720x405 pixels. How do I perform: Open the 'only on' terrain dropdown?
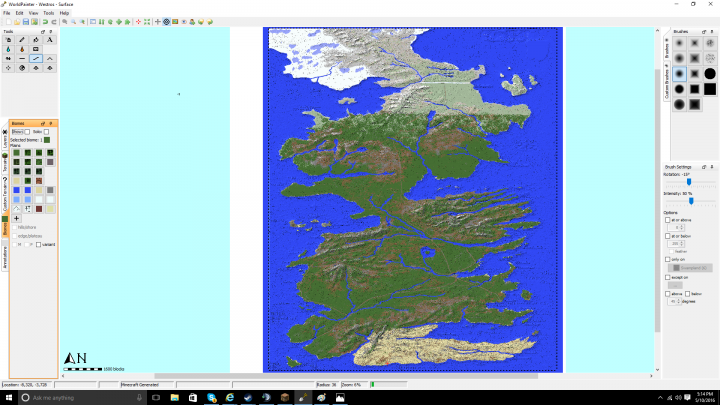tap(690, 268)
